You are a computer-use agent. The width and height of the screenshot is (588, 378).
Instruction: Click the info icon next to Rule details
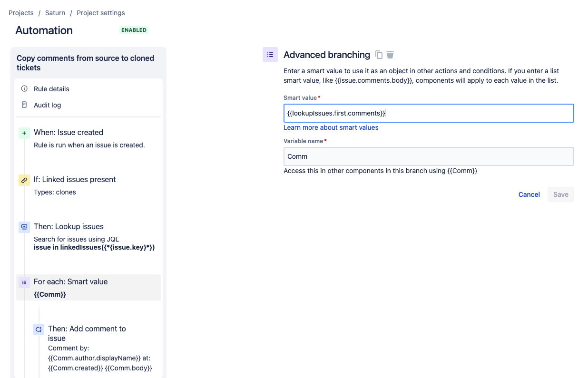pyautogui.click(x=24, y=88)
